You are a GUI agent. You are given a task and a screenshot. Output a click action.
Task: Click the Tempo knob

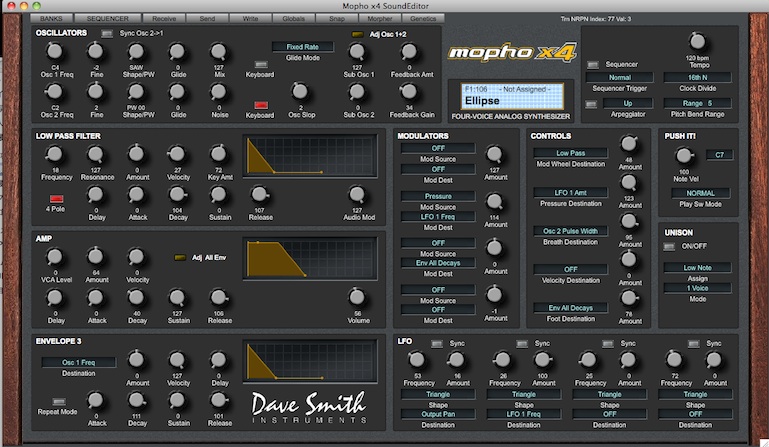tap(697, 42)
